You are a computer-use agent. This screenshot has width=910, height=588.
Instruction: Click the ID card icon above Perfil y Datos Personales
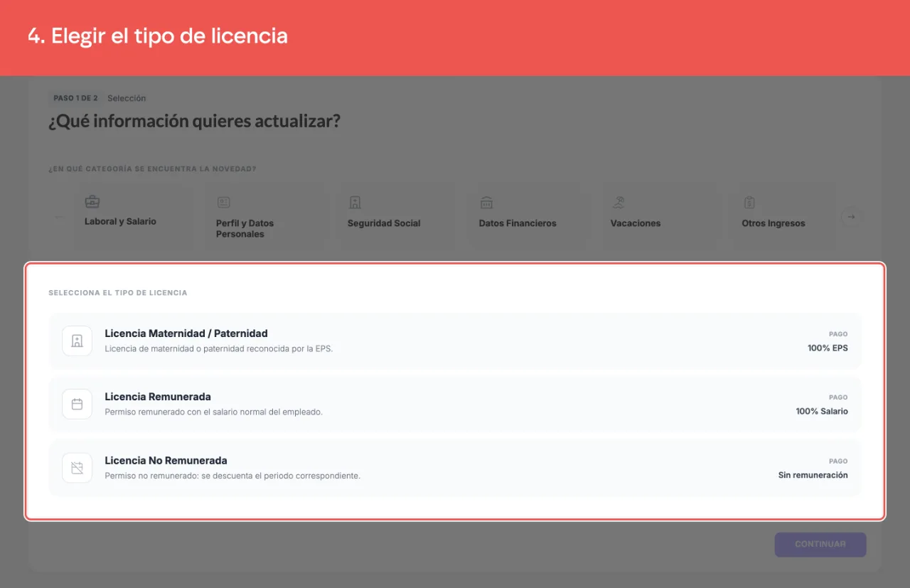pos(223,203)
